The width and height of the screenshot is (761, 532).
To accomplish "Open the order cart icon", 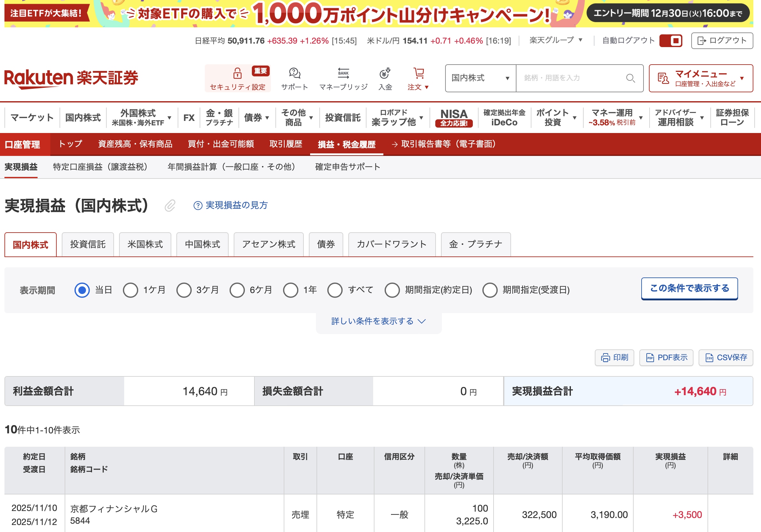I will point(419,73).
